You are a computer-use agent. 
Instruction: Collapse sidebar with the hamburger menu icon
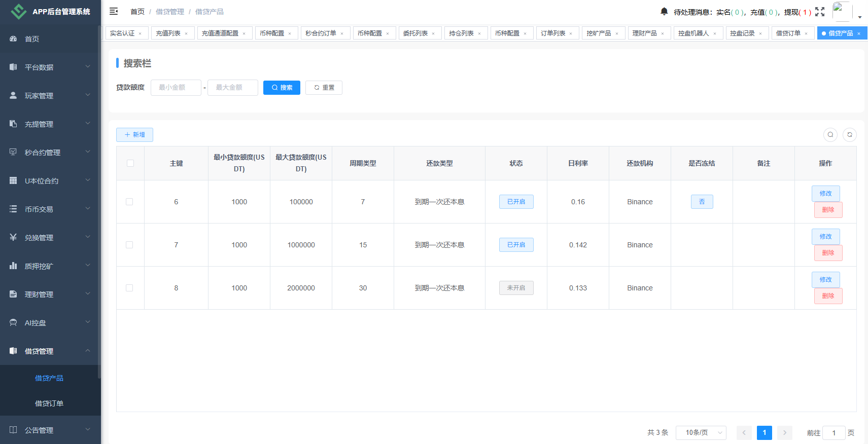pyautogui.click(x=114, y=11)
